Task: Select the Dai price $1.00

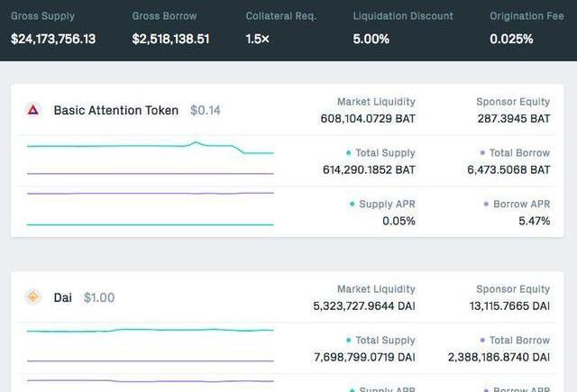Action: (x=99, y=297)
